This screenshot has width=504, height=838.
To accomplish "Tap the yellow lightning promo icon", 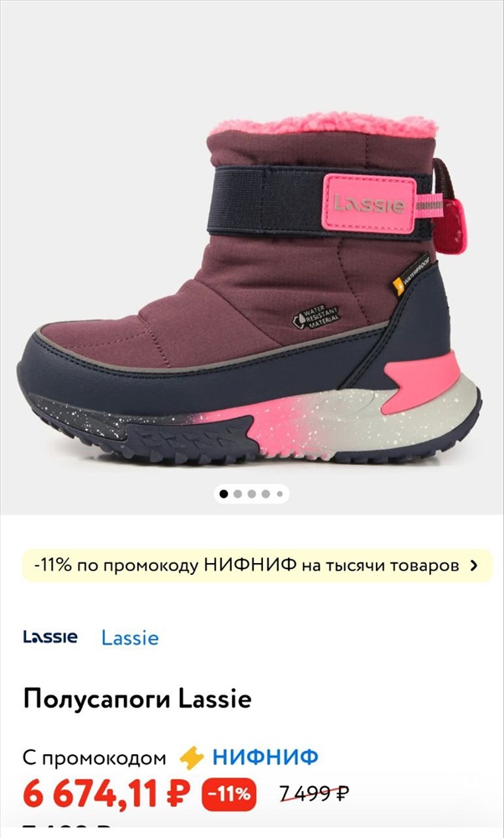I will 192,758.
